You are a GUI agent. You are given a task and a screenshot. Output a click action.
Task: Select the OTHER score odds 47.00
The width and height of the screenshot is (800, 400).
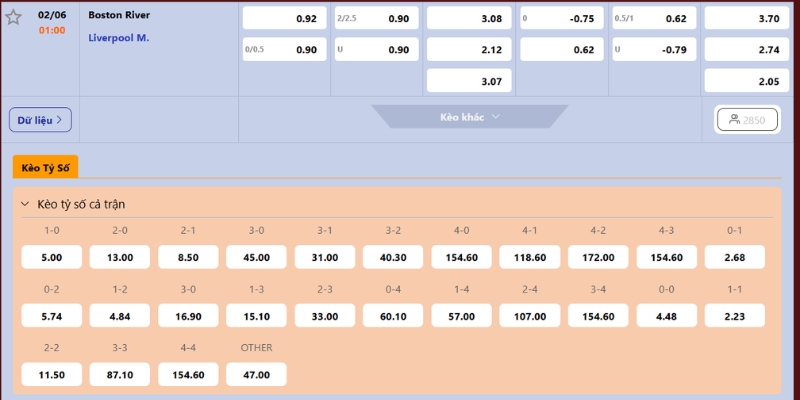tap(256, 374)
